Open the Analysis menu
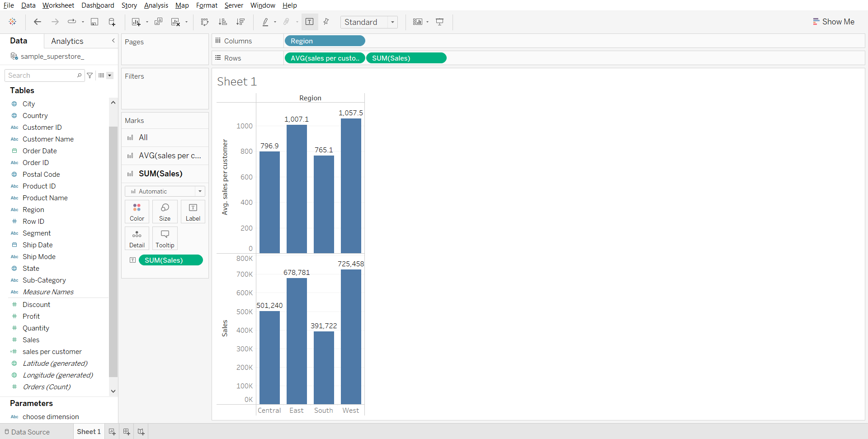The image size is (868, 439). [156, 5]
